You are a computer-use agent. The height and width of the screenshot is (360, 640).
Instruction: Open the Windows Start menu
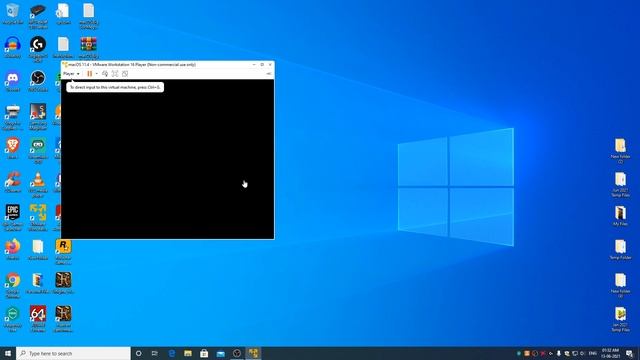[x=8, y=353]
